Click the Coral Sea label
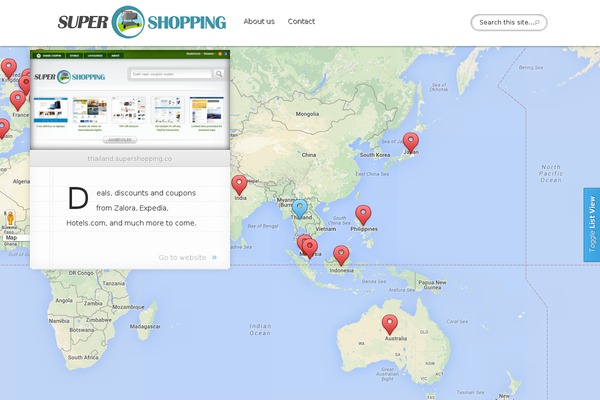 coord(457,322)
